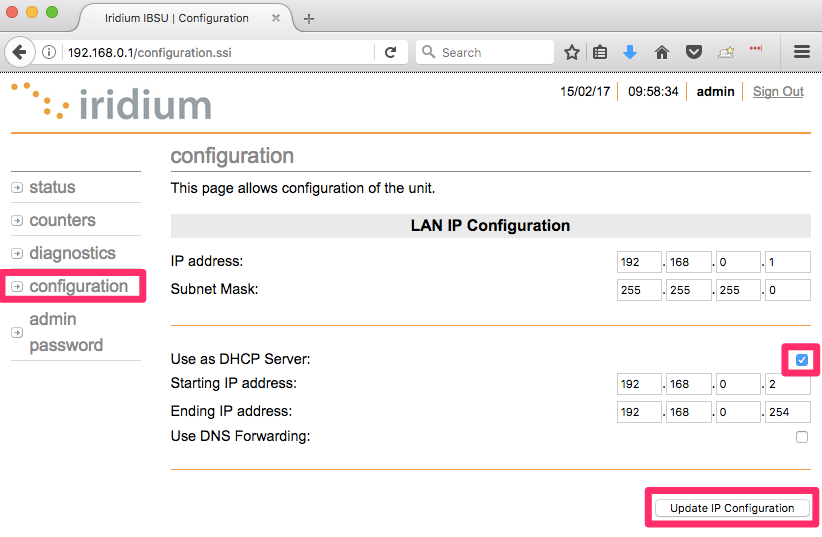Open the admin password page
822x537 pixels.
(66, 332)
